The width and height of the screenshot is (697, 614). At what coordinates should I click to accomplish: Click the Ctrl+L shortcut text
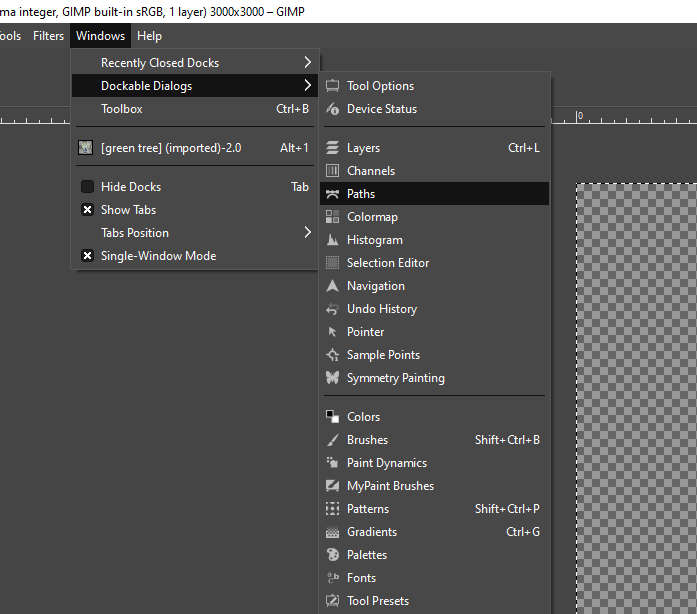[524, 148]
